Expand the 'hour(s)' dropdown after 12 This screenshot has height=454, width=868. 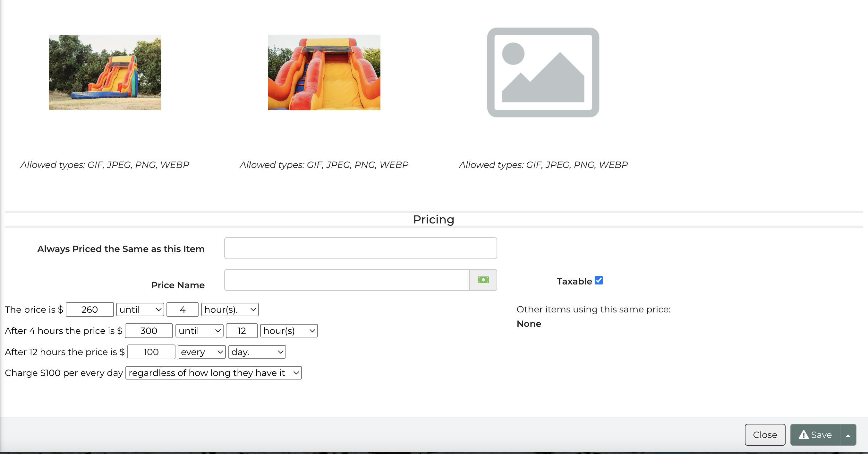coord(288,331)
